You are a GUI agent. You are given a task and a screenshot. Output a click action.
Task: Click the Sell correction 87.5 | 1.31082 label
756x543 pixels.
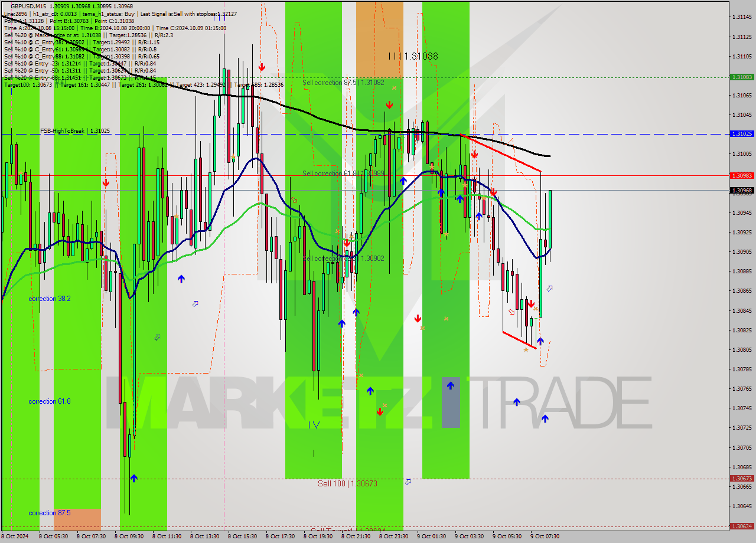[343, 83]
